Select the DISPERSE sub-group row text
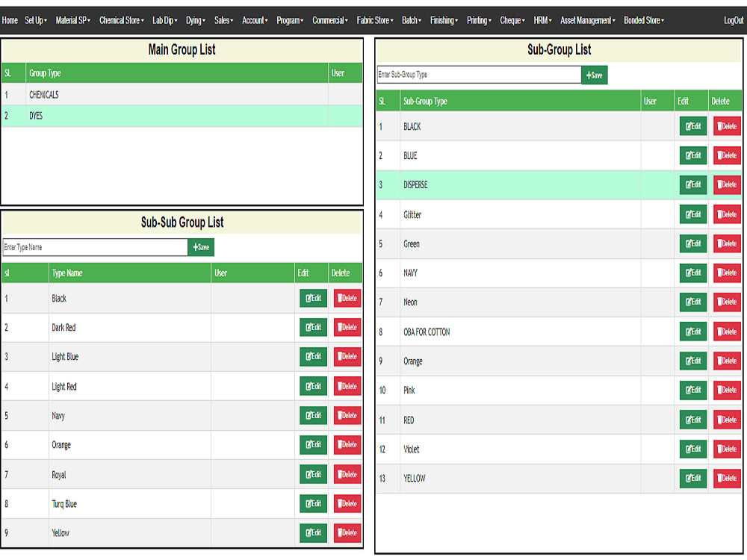 pos(415,184)
